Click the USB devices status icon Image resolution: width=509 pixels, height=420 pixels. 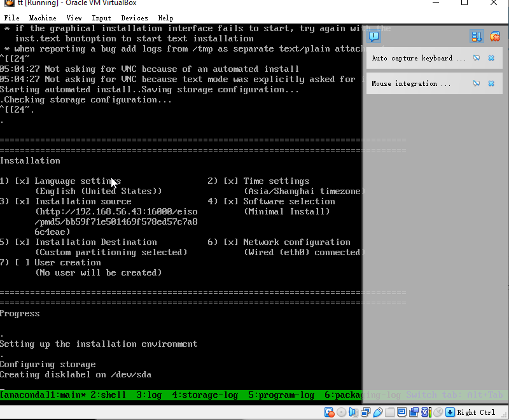click(x=378, y=412)
